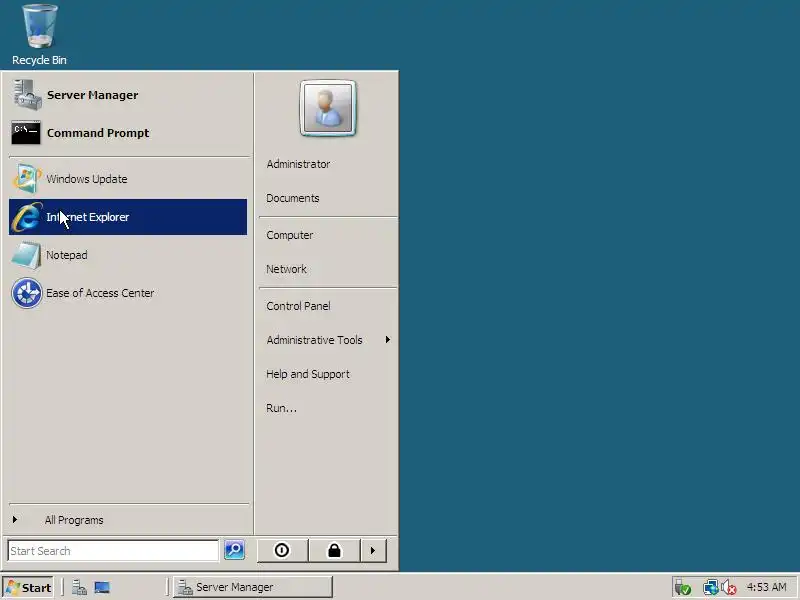Viewport: 800px width, 600px height.
Task: Click the Server Manager toolbox icon
Action: pos(27,95)
